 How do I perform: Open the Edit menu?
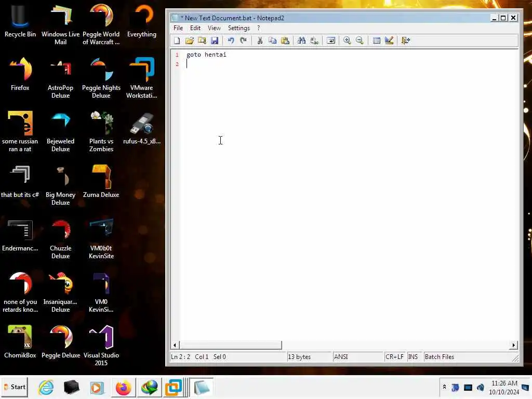pos(195,28)
